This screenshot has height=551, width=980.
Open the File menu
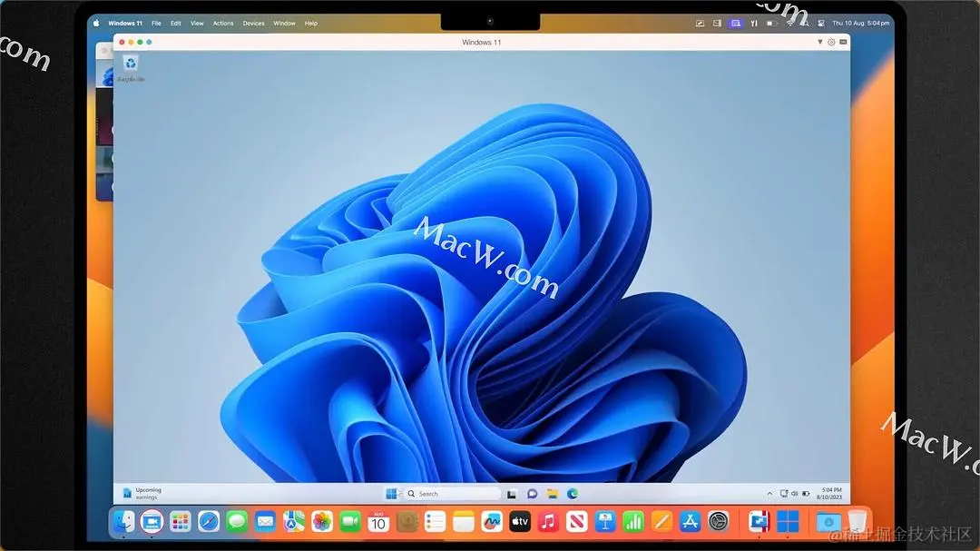coord(156,23)
